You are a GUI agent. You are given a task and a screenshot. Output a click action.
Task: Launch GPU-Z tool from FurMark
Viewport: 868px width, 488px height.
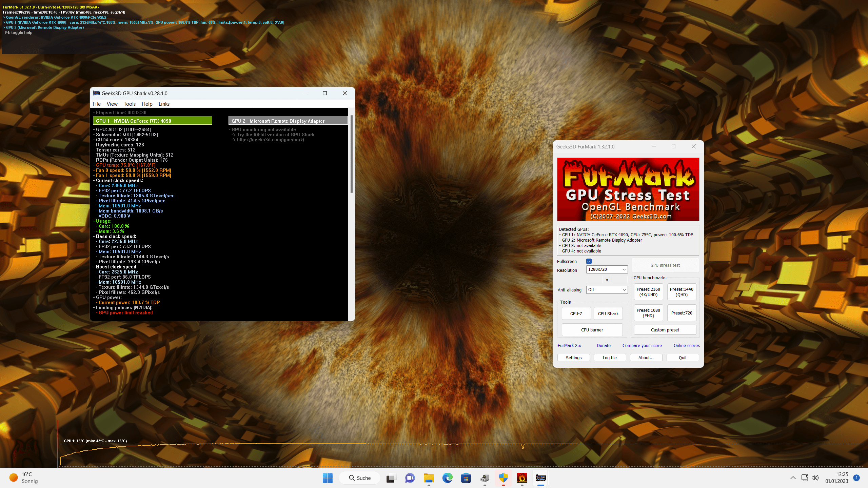tap(576, 313)
